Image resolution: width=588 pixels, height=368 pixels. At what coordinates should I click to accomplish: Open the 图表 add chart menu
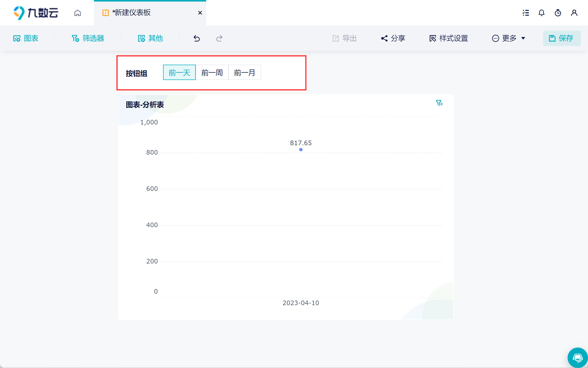(26, 38)
